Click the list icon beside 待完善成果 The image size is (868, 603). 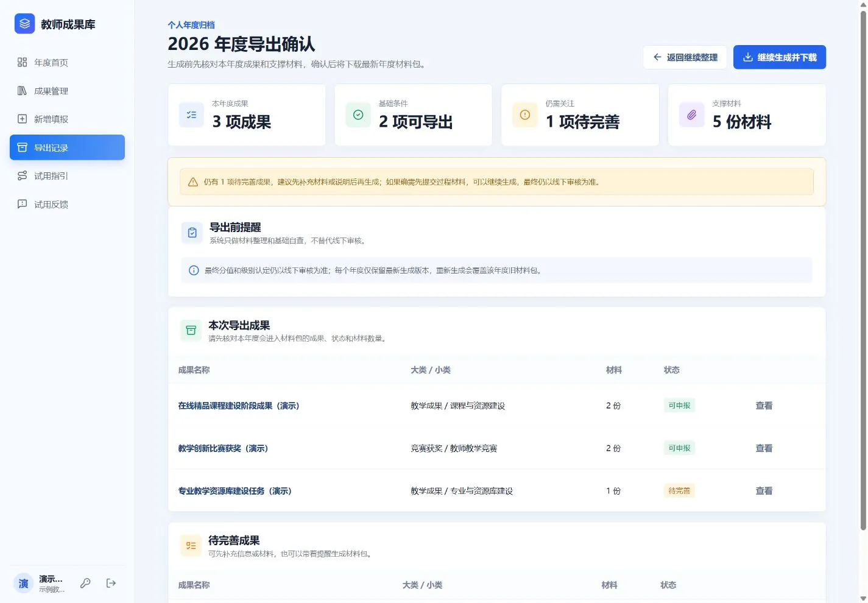click(x=191, y=546)
